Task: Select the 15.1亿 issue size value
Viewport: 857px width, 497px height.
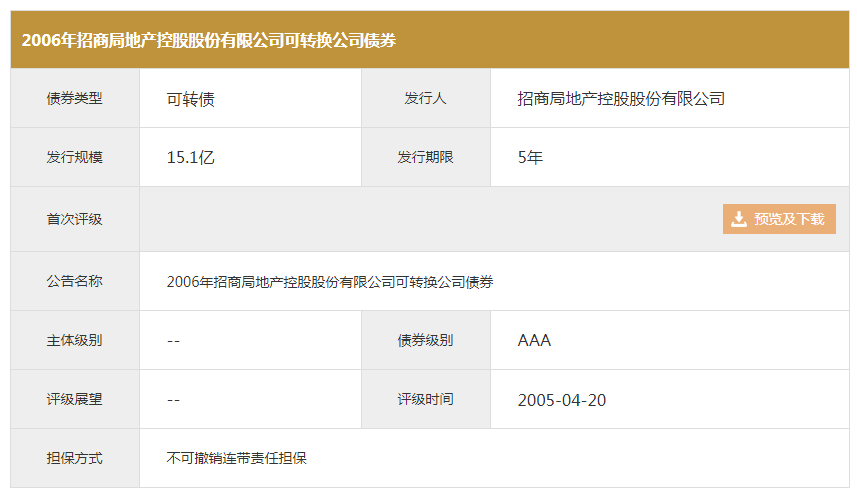Action: 190,158
